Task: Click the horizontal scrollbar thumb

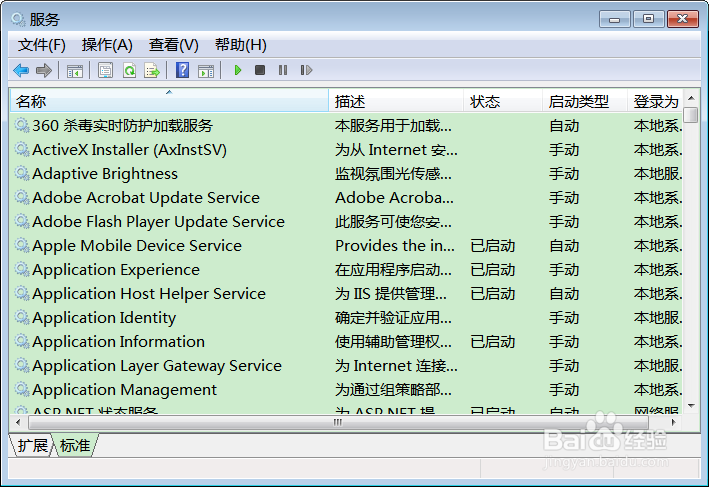Action: pyautogui.click(x=338, y=422)
